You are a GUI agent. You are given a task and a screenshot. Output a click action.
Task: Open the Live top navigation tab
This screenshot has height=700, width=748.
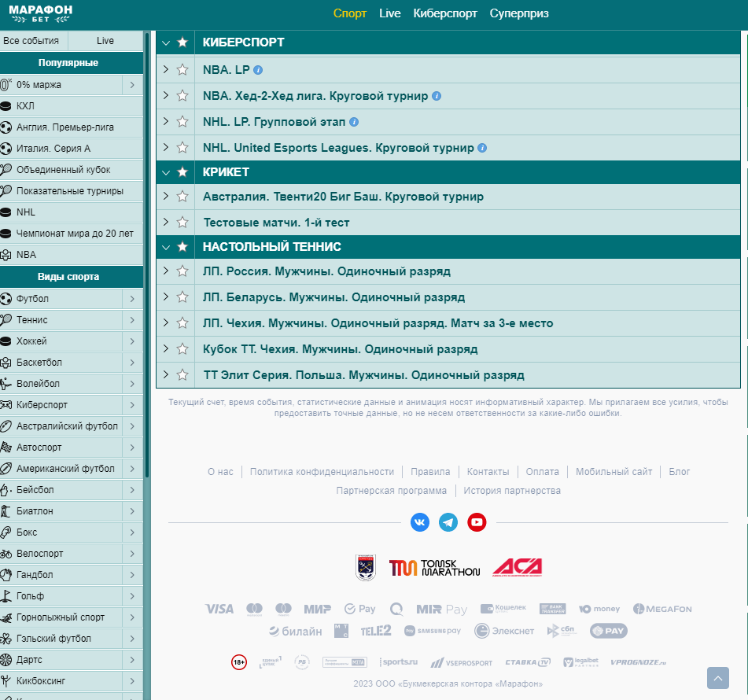(x=390, y=13)
